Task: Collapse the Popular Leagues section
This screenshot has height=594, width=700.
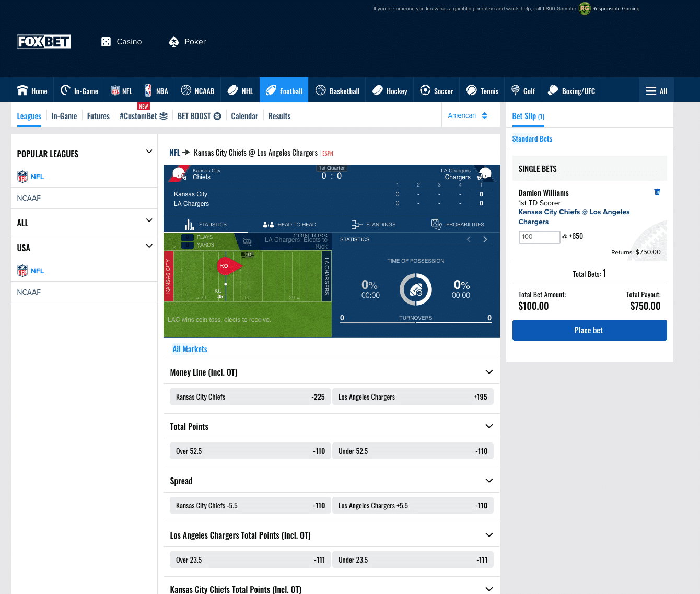Action: 149,152
